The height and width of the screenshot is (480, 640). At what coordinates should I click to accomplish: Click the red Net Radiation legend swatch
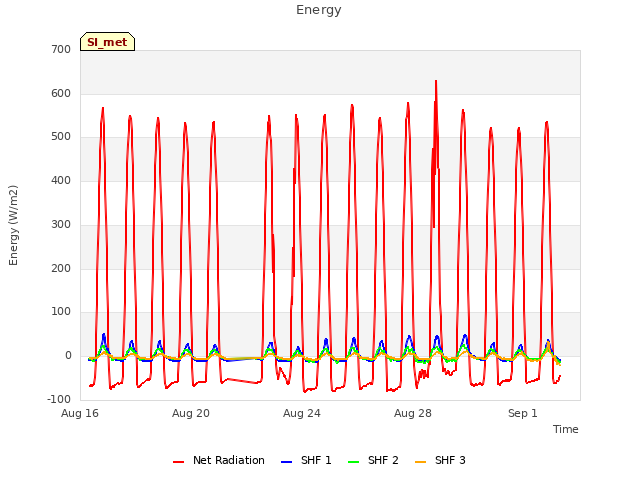(178, 462)
